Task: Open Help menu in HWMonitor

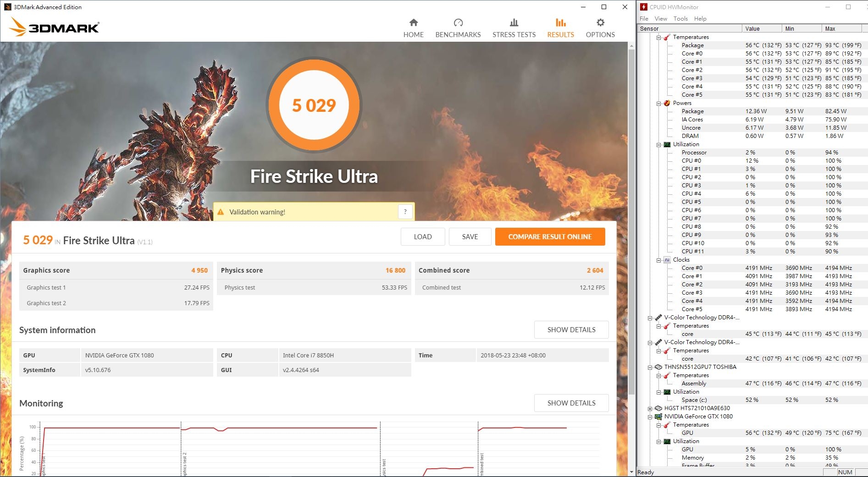Action: [700, 18]
